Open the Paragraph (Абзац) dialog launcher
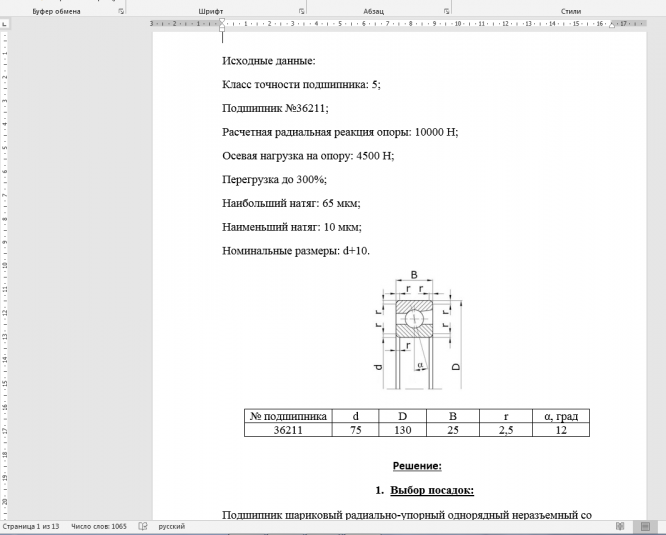The image size is (666, 535). click(447, 10)
